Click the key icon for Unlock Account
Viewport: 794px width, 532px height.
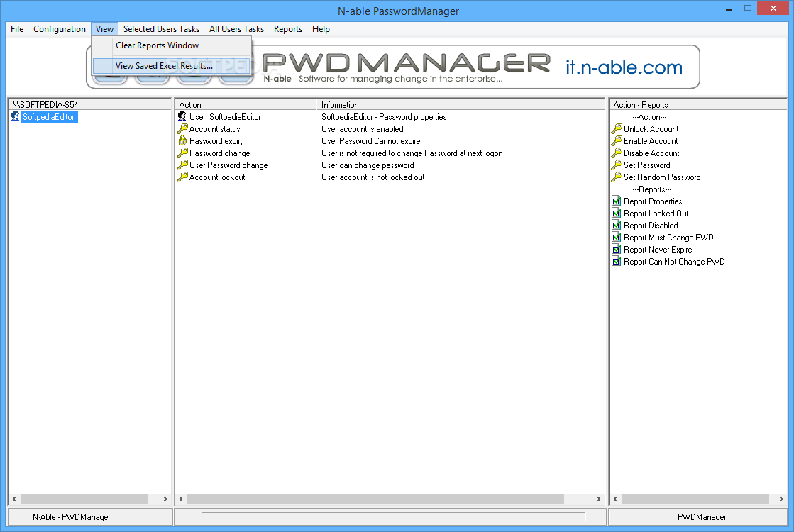click(x=617, y=129)
